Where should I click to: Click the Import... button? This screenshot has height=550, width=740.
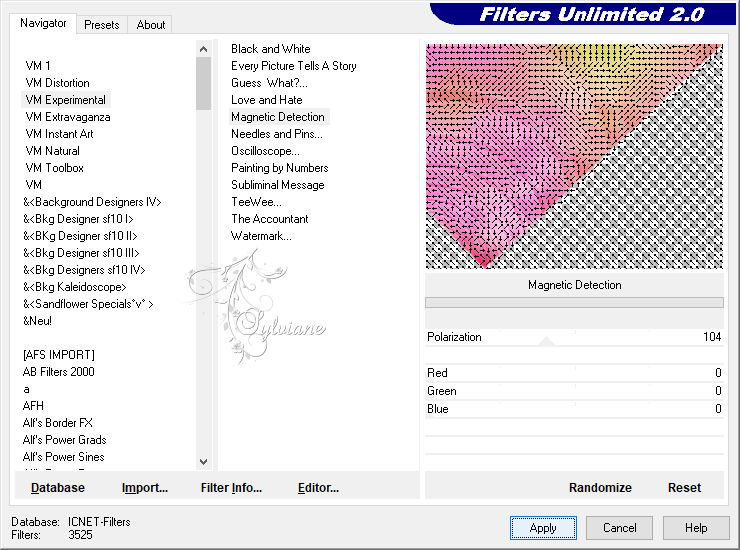[x=145, y=487]
